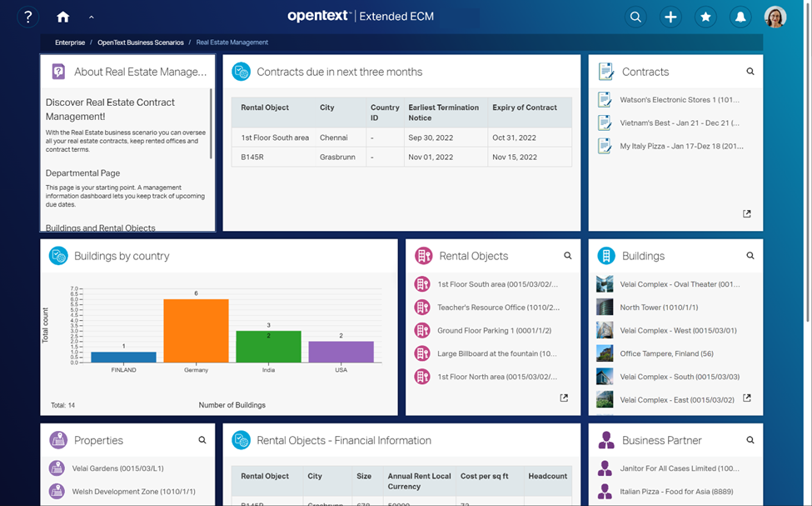Open Vietnam's Best Jan 21 - Dec 21 contract
The width and height of the screenshot is (812, 506).
coord(680,123)
